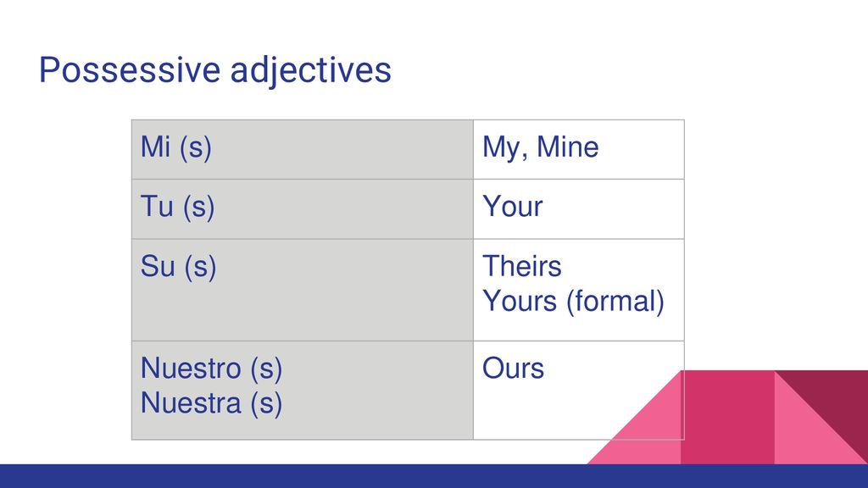Image resolution: width=868 pixels, height=488 pixels.
Task: Click the word adjectives in title
Action: tap(310, 71)
